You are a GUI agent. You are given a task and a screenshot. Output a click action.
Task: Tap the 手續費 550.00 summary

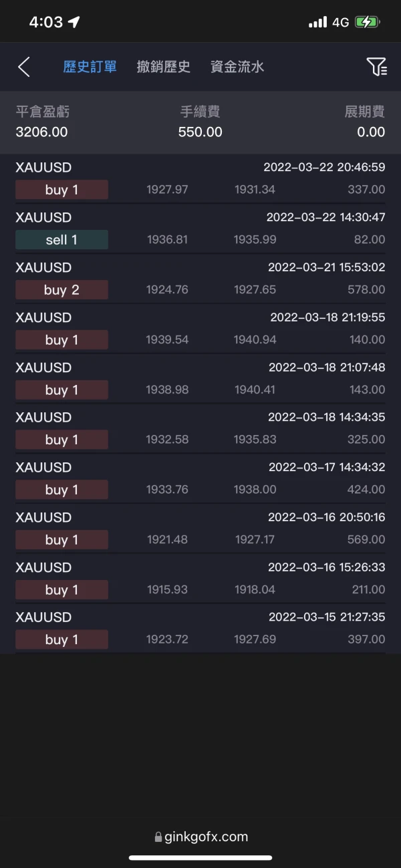[x=200, y=122]
